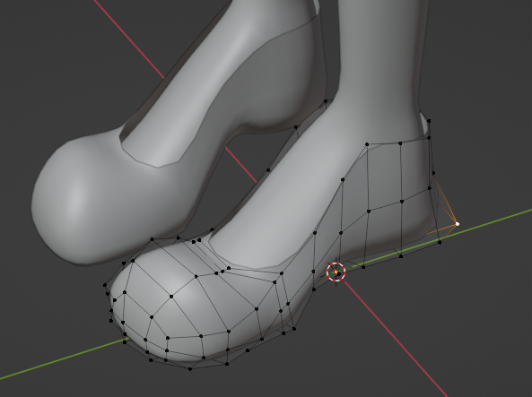Select the white highlighted vertex at the heel
This screenshot has height=397, width=532.
[457, 224]
